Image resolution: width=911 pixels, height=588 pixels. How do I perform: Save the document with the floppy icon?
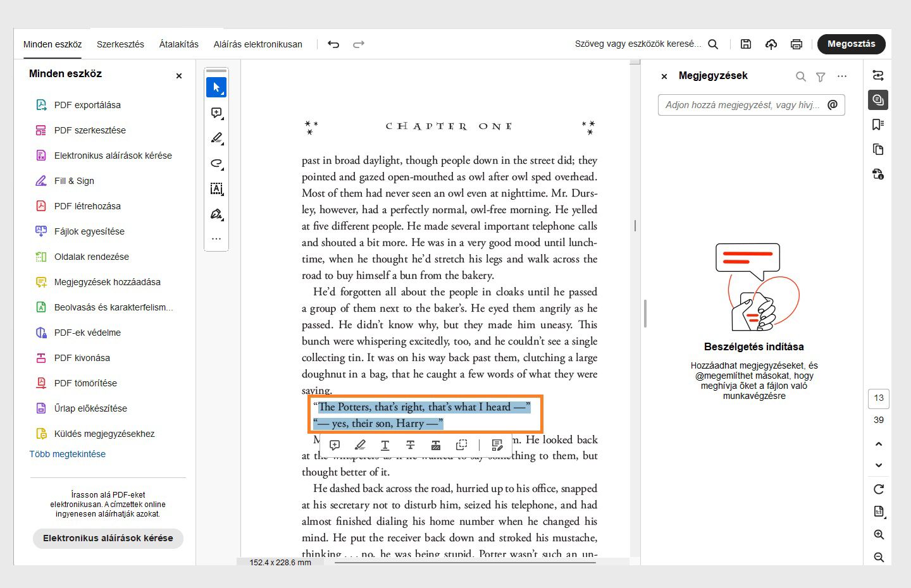click(746, 44)
